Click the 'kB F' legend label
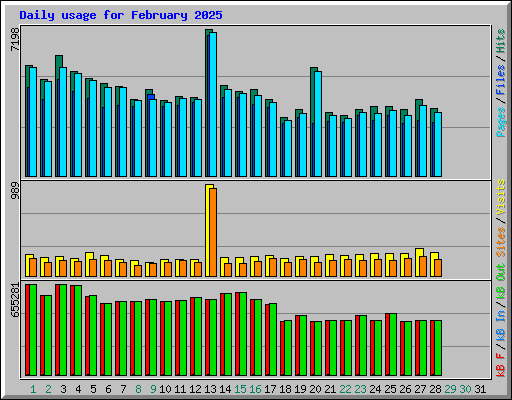Image resolution: width=512 pixels, height=400 pixels. tap(500, 365)
